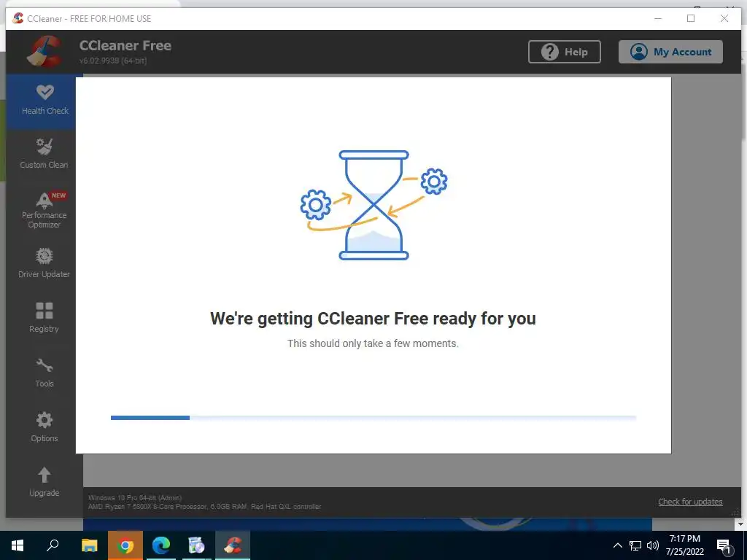Open CCleaner Options
Screen dimensions: 747x560
click(44, 427)
